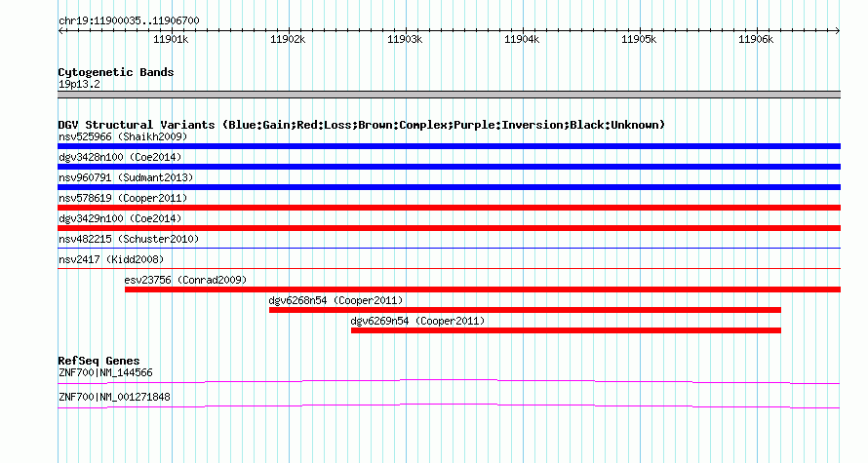This screenshot has width=868, height=463.
Task: Click the 11901k ruler tick label
Action: [171, 39]
